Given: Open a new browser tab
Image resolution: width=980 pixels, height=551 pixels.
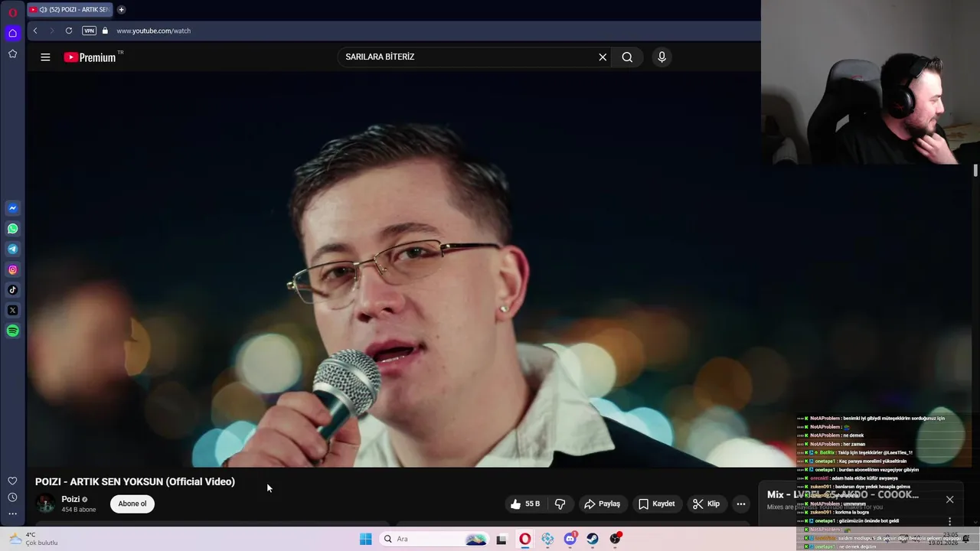Looking at the screenshot, I should pos(121,10).
